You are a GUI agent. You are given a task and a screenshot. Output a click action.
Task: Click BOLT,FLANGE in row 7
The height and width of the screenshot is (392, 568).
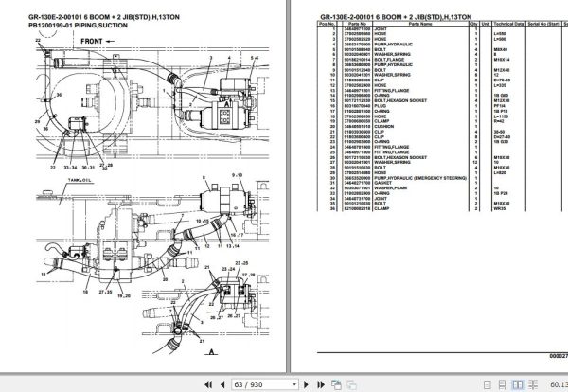point(389,60)
